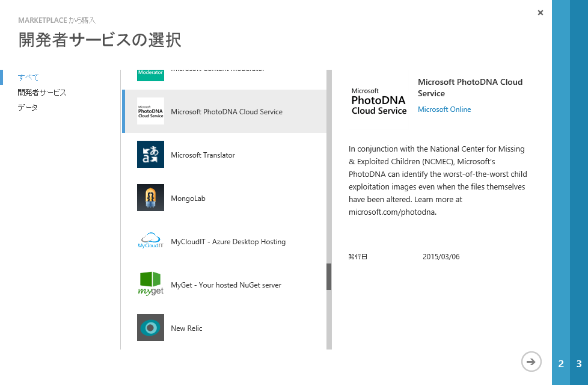This screenshot has width=588, height=385.
Task: Click the New Relic eye icon
Action: click(x=150, y=328)
